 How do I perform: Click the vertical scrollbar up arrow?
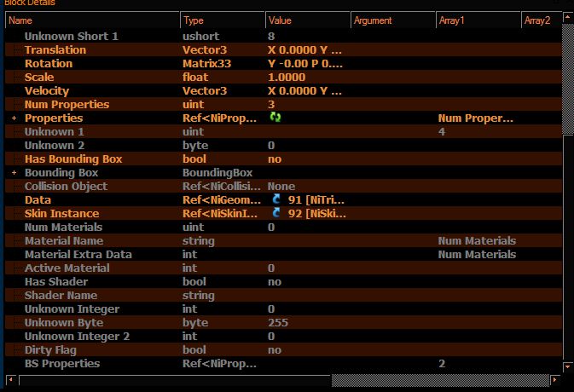coord(568,17)
